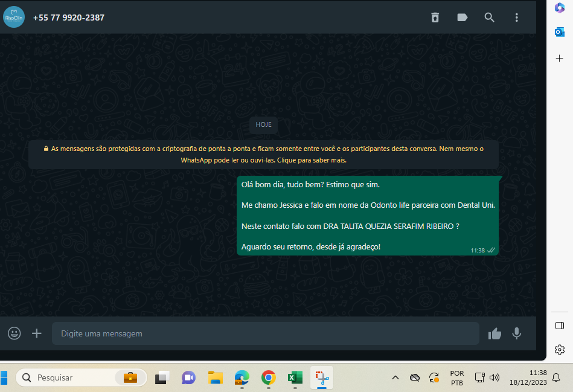Expand the hidden system tray icons chevron
Viewport: 573px width, 392px height.
click(x=395, y=378)
